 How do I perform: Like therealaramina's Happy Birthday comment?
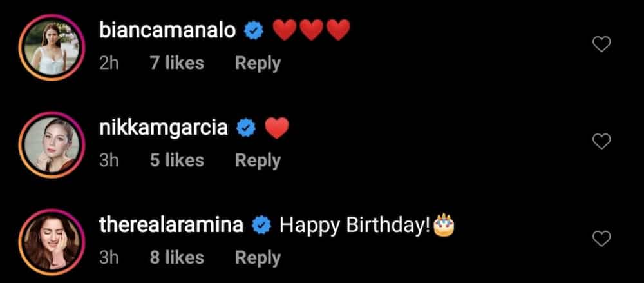pos(601,239)
